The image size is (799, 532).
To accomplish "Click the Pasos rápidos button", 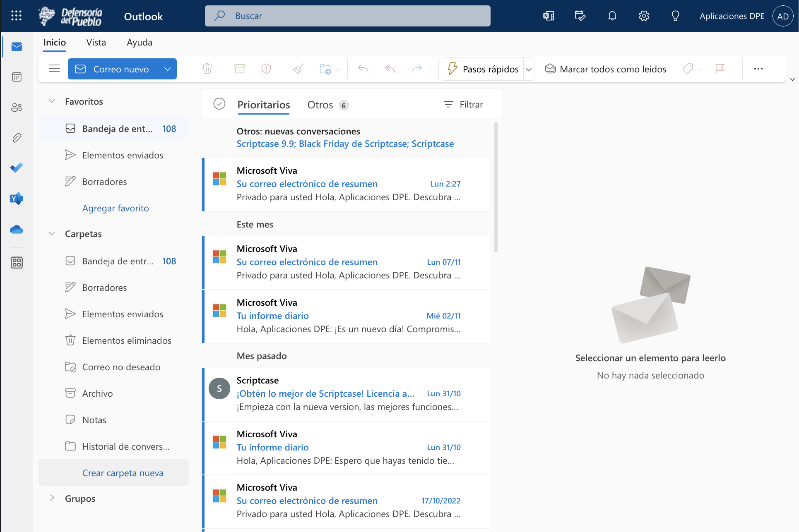I will [x=483, y=69].
